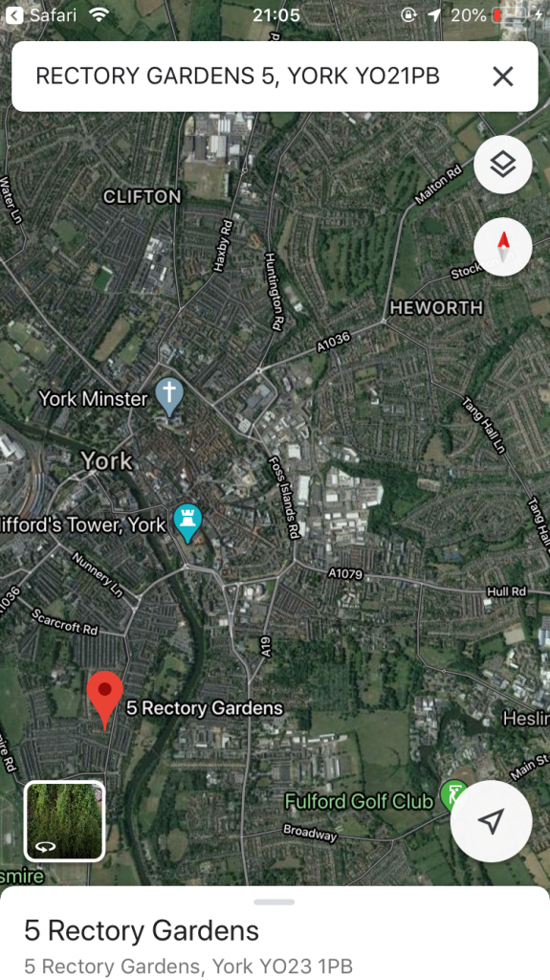550x980 pixels.
Task: Tap the battery indicator in status bar
Action: (510, 15)
